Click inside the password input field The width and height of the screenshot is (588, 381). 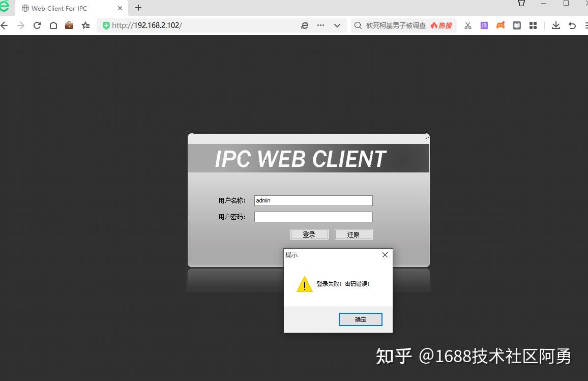(313, 217)
